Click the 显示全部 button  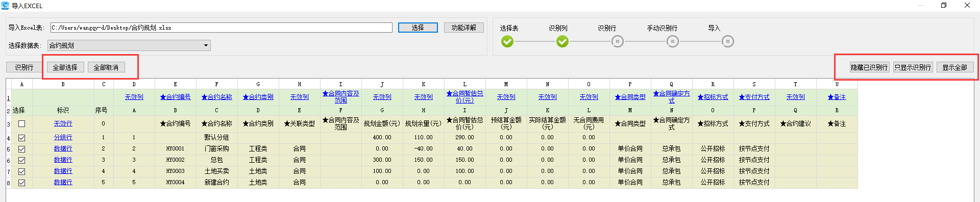[x=955, y=67]
